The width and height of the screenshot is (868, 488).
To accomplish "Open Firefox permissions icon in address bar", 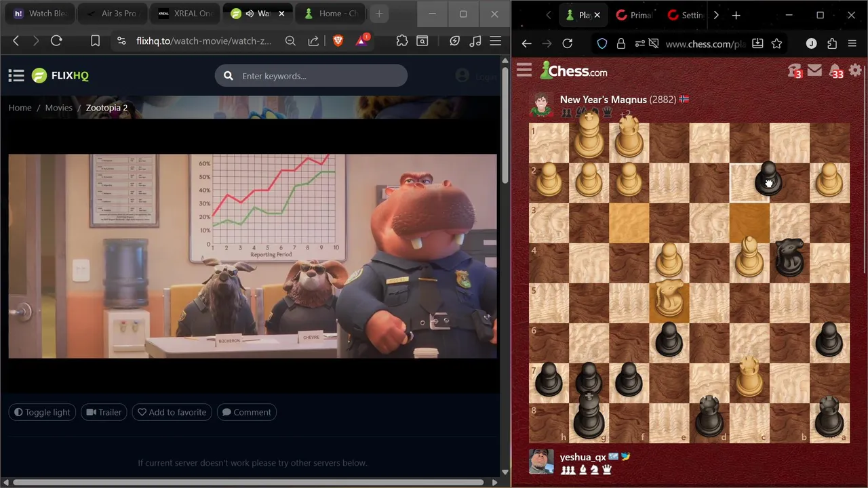I will pyautogui.click(x=639, y=43).
